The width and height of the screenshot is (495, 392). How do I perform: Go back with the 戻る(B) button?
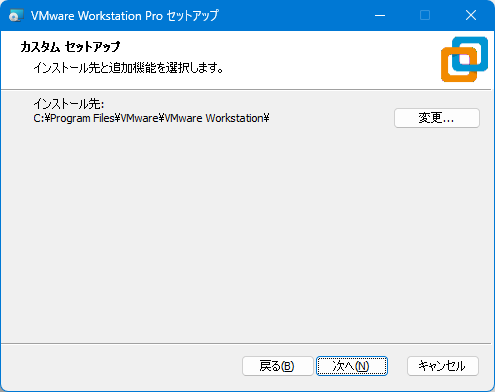277,366
